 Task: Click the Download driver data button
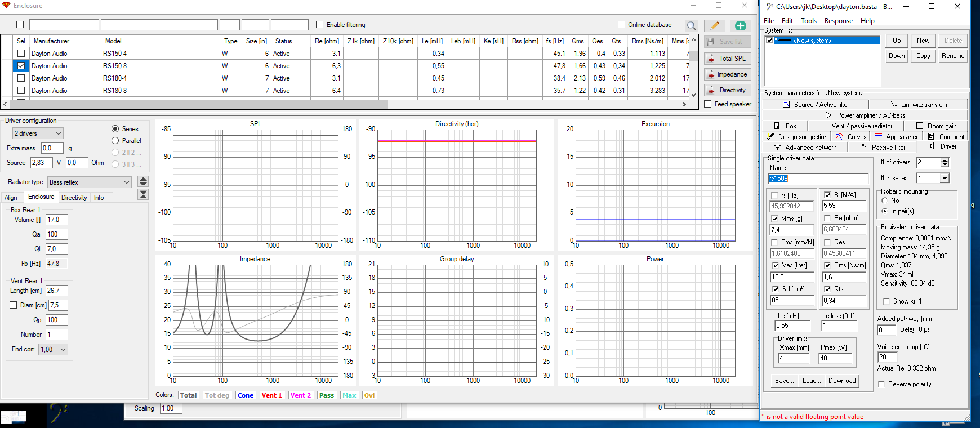point(842,381)
